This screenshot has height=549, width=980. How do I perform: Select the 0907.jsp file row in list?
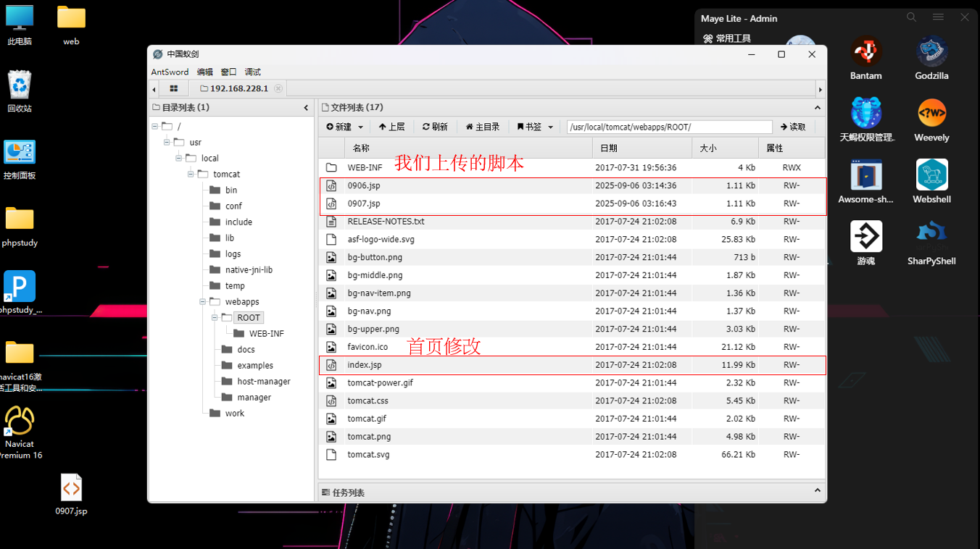pyautogui.click(x=572, y=204)
